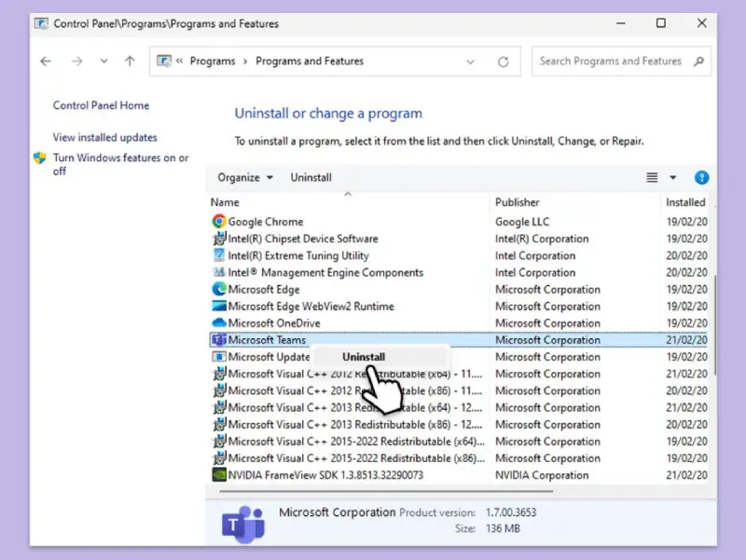
Task: Click the large Teams logo in details pane
Action: pos(243,525)
